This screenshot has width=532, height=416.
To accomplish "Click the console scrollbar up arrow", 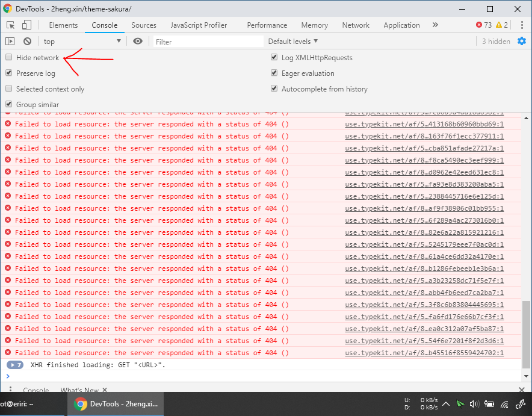I will point(526,118).
